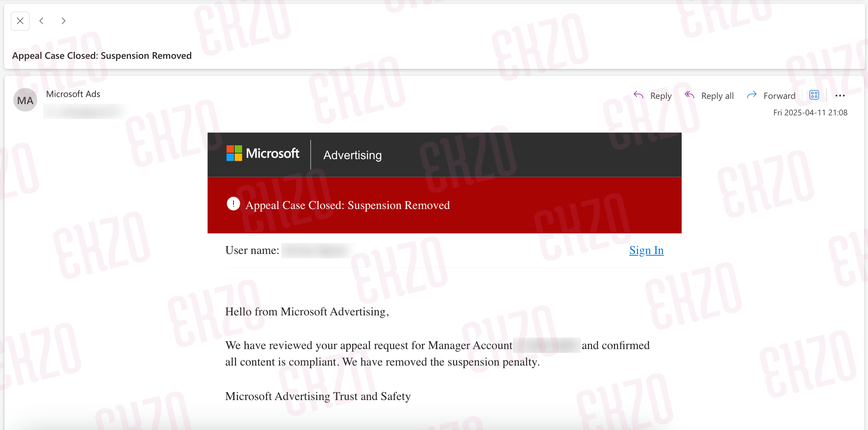Screen dimensions: 868x430
Task: Click the Reply text button
Action: pos(661,96)
